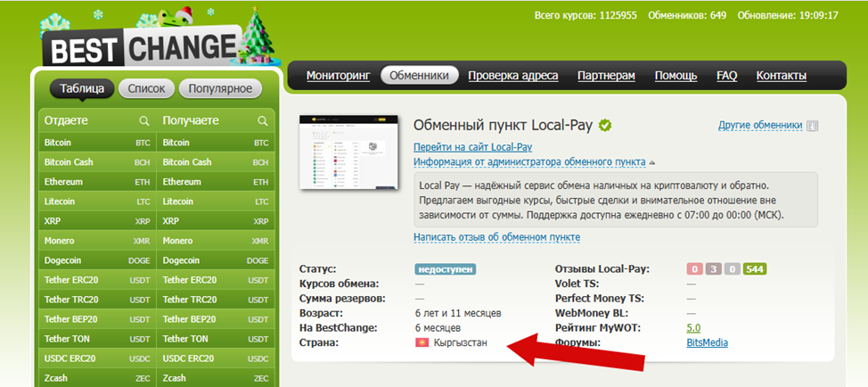
Task: Select Dogecoin in the Получаете column
Action: [x=216, y=260]
